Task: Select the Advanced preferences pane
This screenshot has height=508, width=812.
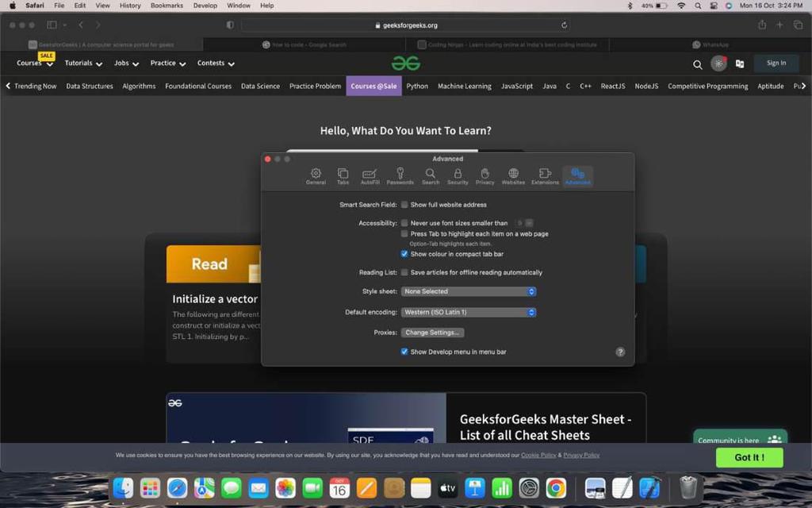Action: 577,176
